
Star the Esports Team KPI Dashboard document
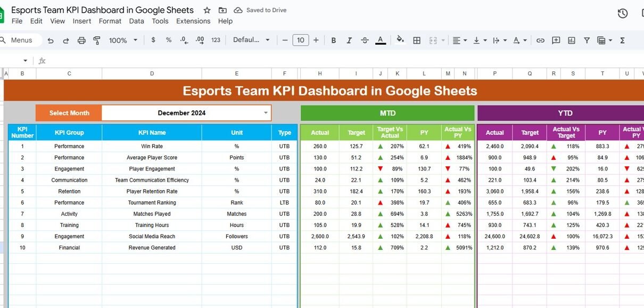pyautogui.click(x=207, y=10)
